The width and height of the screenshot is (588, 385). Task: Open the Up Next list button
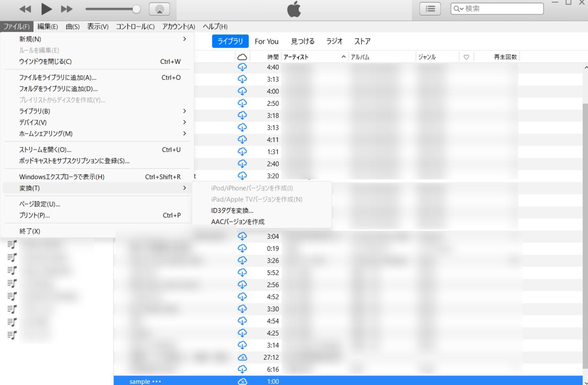(x=430, y=9)
